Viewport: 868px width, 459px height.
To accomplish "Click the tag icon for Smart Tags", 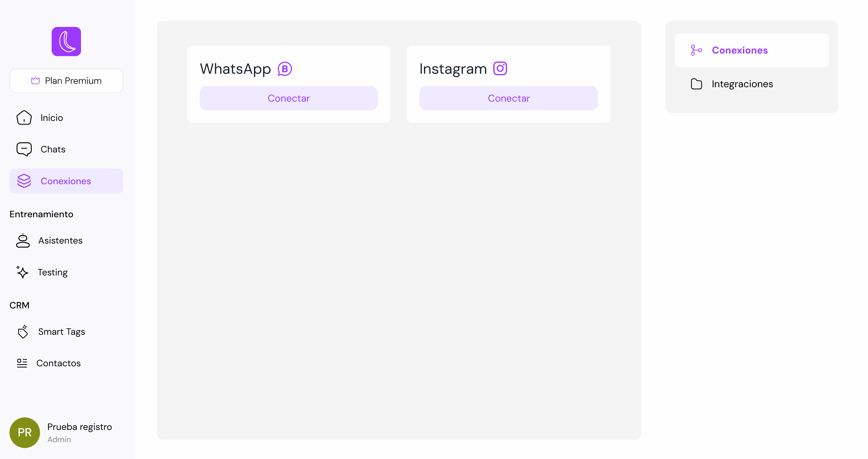I will 23,331.
